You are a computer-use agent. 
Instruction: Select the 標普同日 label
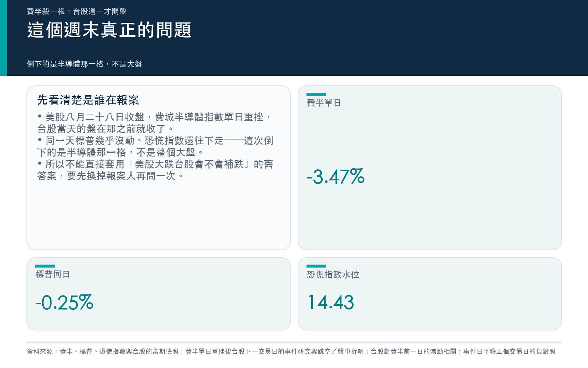tap(53, 274)
